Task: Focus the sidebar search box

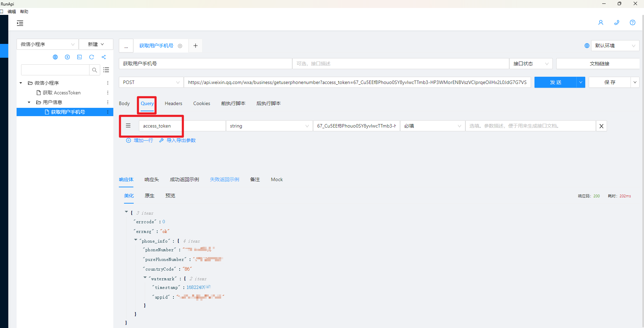Action: (x=55, y=70)
